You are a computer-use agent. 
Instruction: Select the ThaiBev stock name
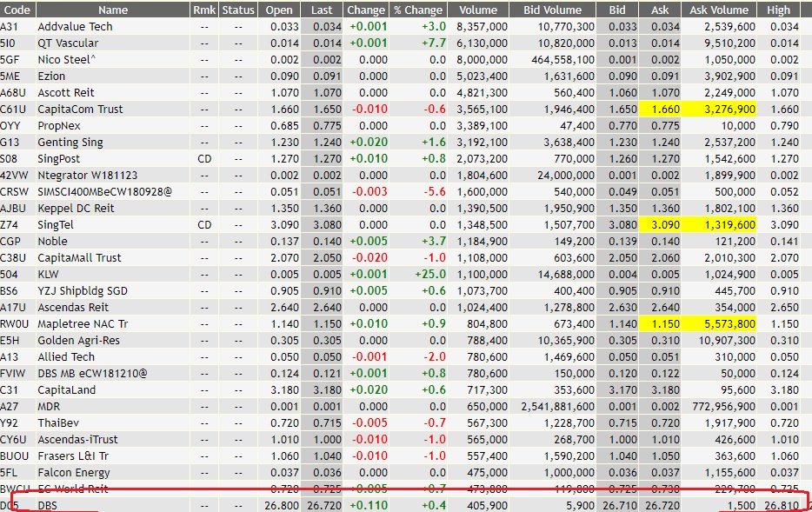coord(58,423)
